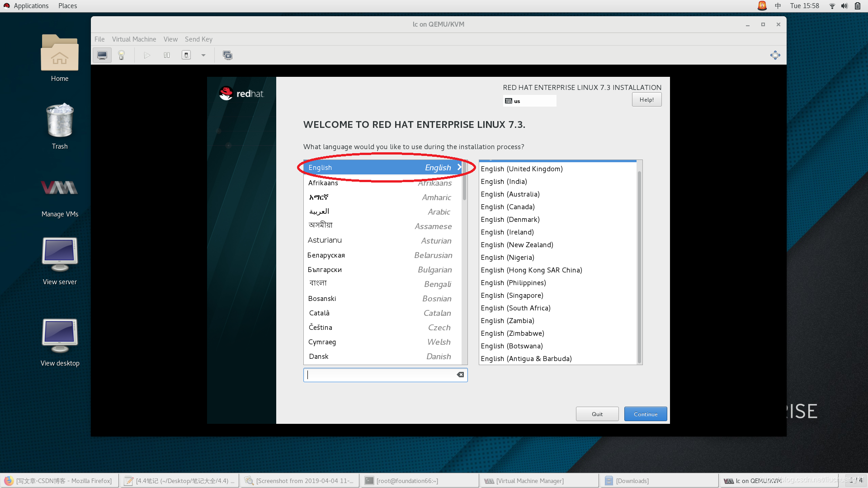Select Catalan language
The width and height of the screenshot is (868, 488).
pos(382,313)
